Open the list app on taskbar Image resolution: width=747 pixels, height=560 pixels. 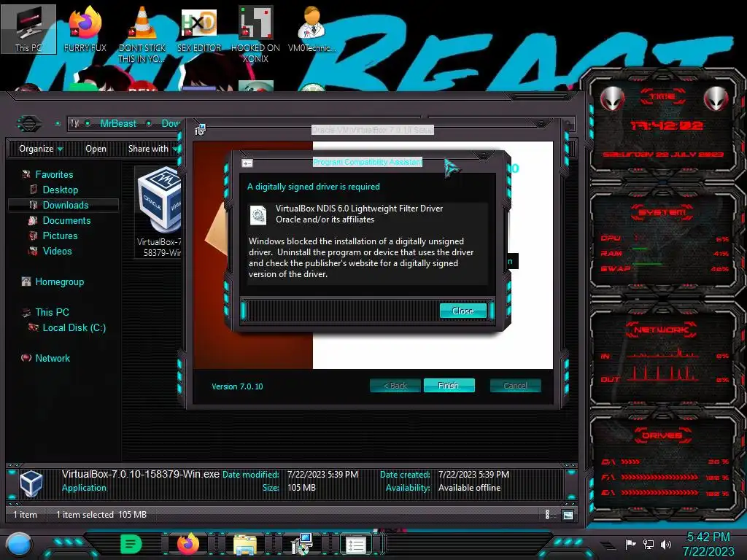click(355, 545)
